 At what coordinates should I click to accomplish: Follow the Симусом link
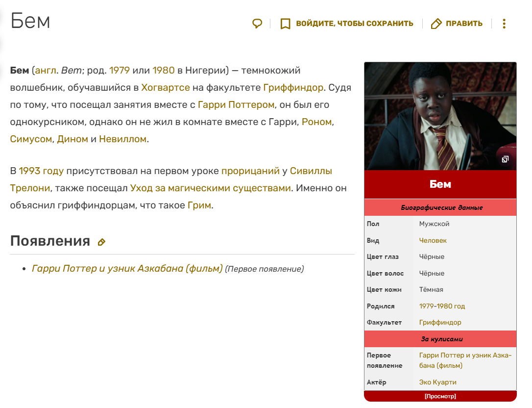[31, 139]
